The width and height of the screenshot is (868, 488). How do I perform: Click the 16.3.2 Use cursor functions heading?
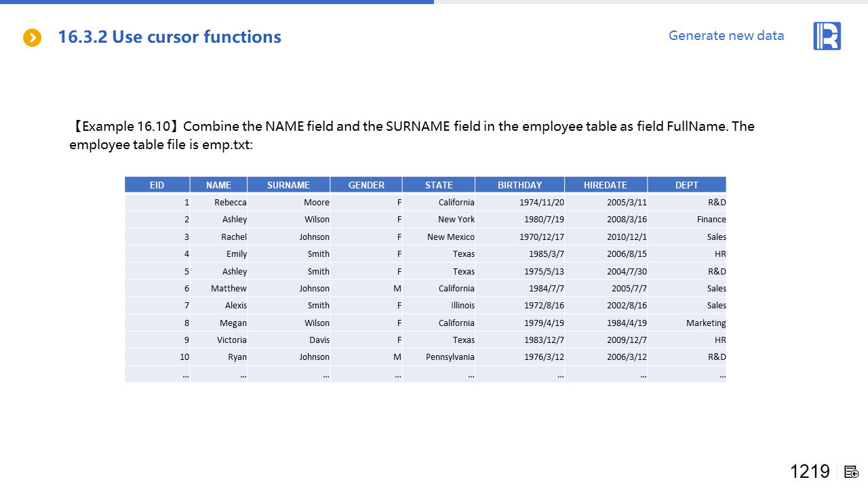170,37
